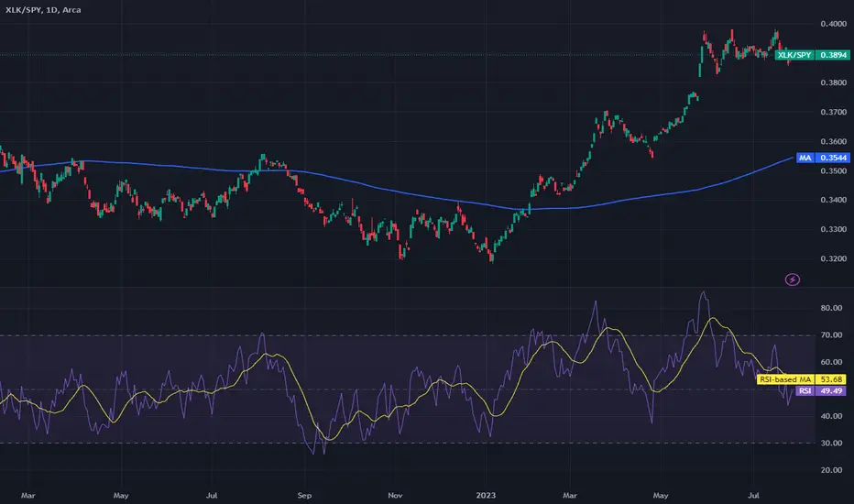This screenshot has height=504, width=854.
Task: Click the purple lightning bolt icon
Action: coord(792,279)
